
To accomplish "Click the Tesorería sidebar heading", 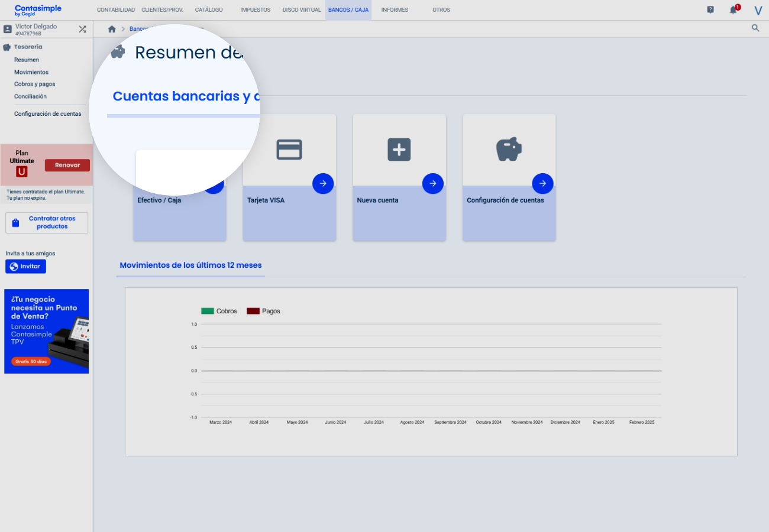I will tap(28, 47).
